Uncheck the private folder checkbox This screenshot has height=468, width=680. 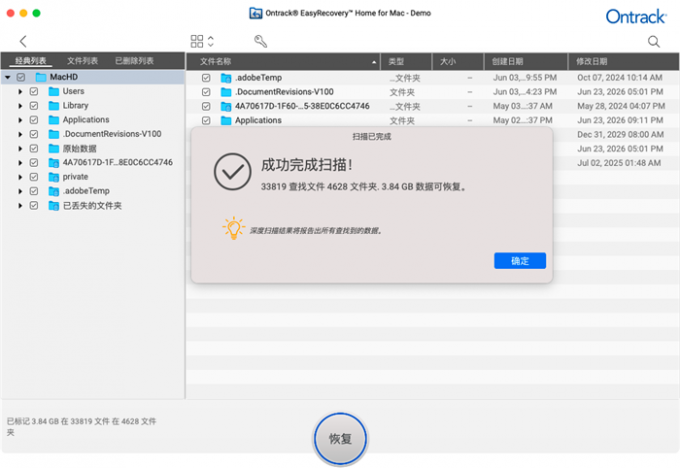(x=34, y=177)
